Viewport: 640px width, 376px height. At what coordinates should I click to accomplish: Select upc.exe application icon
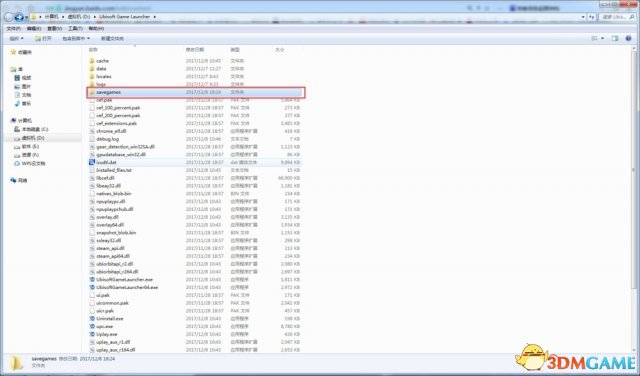pos(92,327)
